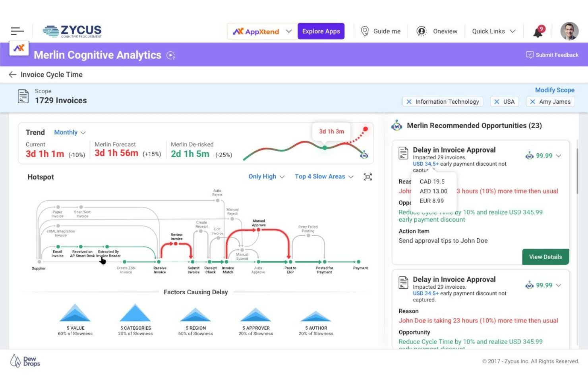Open the hamburger navigation menu
This screenshot has height=392, width=588.
17,31
